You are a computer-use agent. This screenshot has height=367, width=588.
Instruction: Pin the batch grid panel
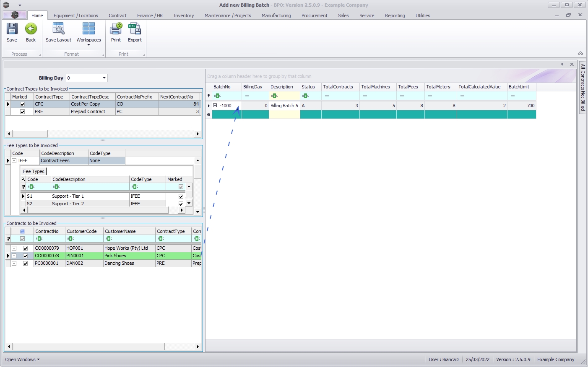click(x=562, y=65)
